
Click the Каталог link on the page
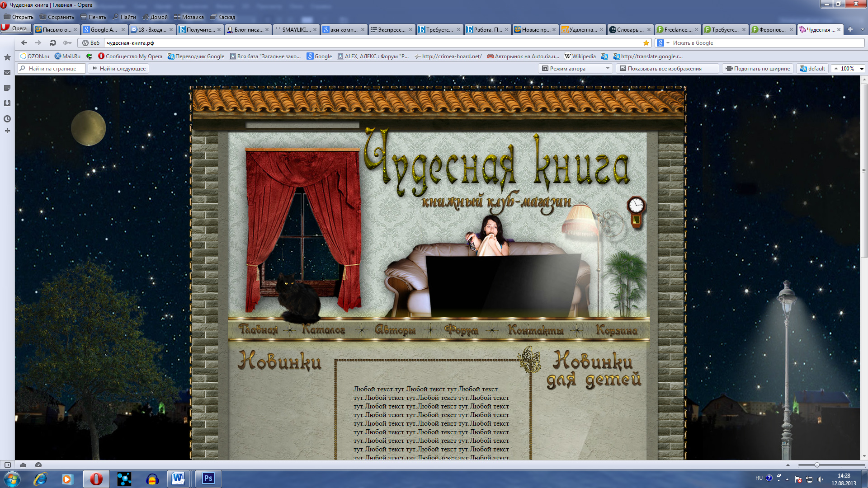[x=323, y=330]
